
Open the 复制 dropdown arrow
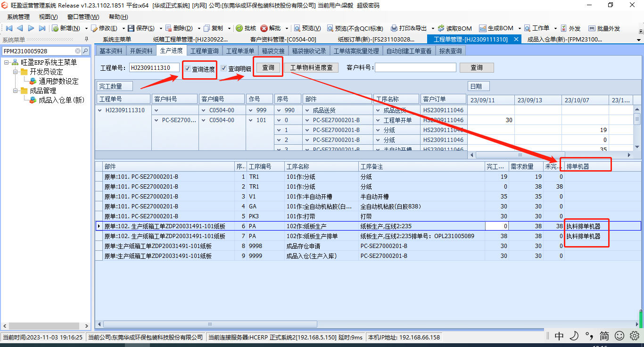tap(230, 28)
